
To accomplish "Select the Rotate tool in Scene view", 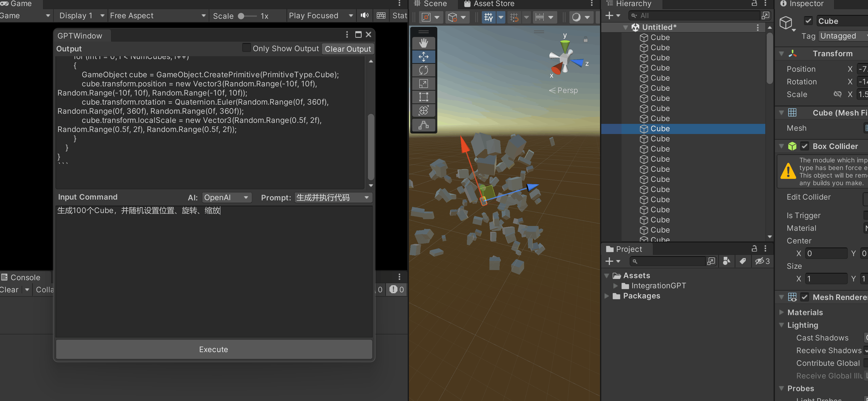I will [423, 70].
